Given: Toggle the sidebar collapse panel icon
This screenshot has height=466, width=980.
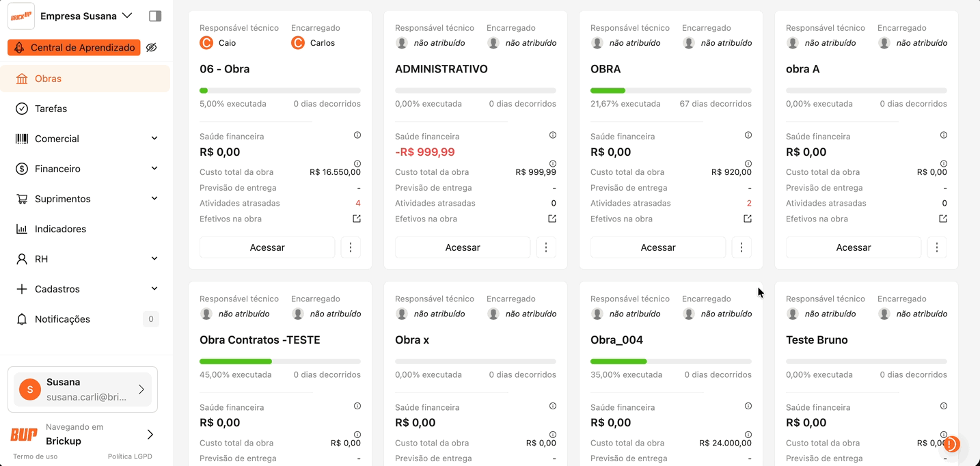Looking at the screenshot, I should pos(155,16).
